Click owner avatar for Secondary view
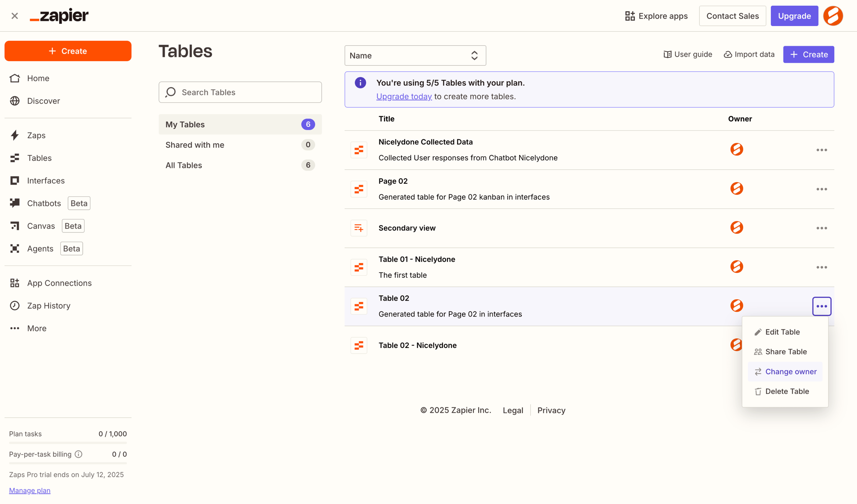857x504 pixels. (736, 227)
